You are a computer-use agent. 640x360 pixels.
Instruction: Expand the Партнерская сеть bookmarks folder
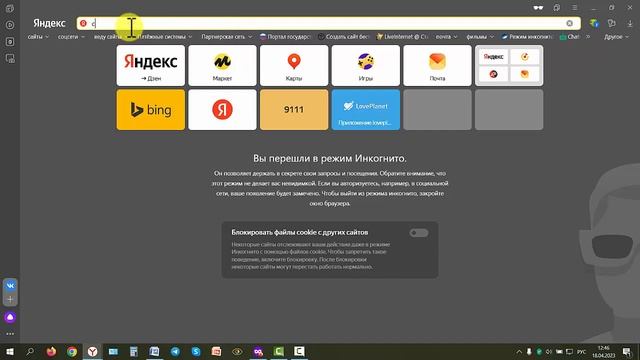point(227,37)
